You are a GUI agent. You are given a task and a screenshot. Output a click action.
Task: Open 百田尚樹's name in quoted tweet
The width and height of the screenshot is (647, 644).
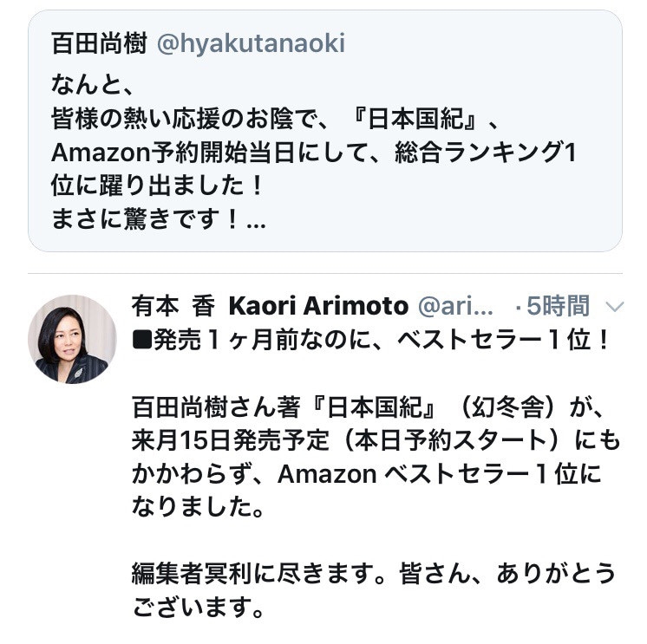[x=98, y=42]
